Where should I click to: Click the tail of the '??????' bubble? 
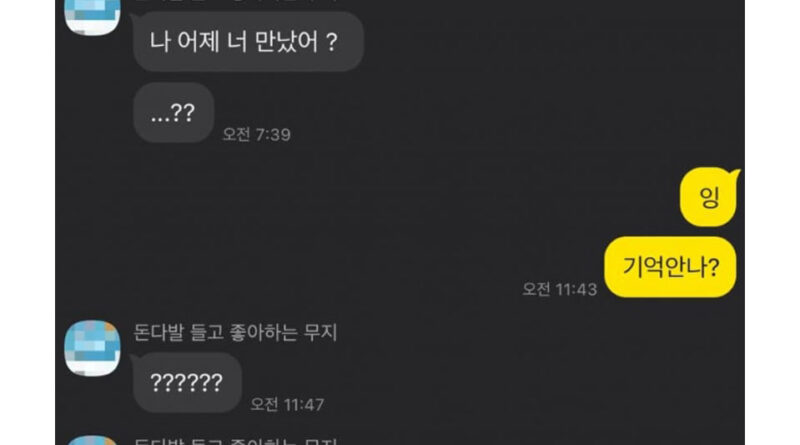click(x=134, y=360)
